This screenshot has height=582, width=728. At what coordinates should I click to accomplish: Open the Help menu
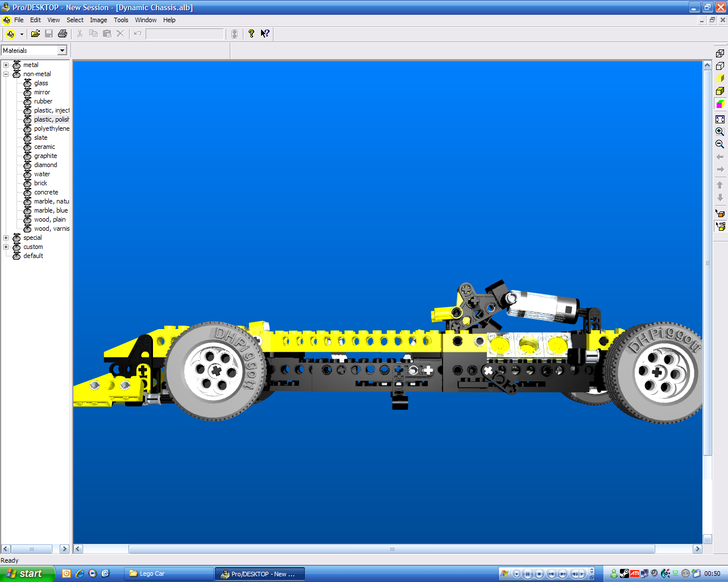tap(169, 20)
